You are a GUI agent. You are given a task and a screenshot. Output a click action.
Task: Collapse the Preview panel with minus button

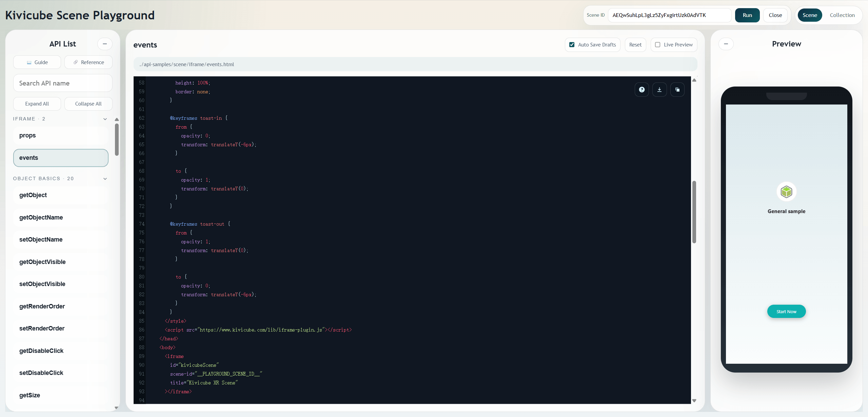(726, 44)
